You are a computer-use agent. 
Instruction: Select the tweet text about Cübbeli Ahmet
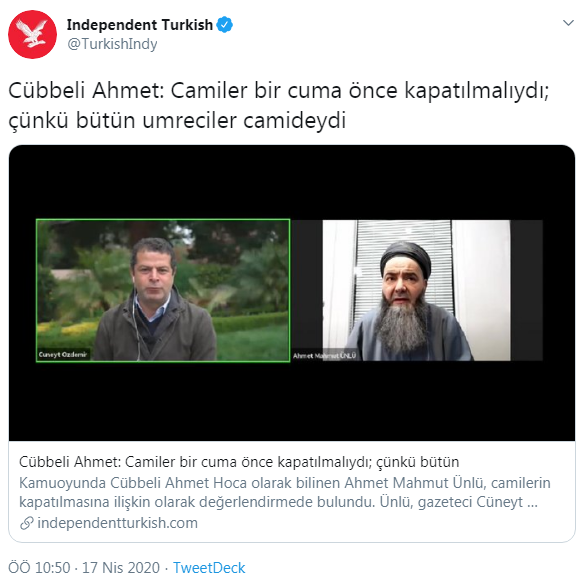[279, 105]
